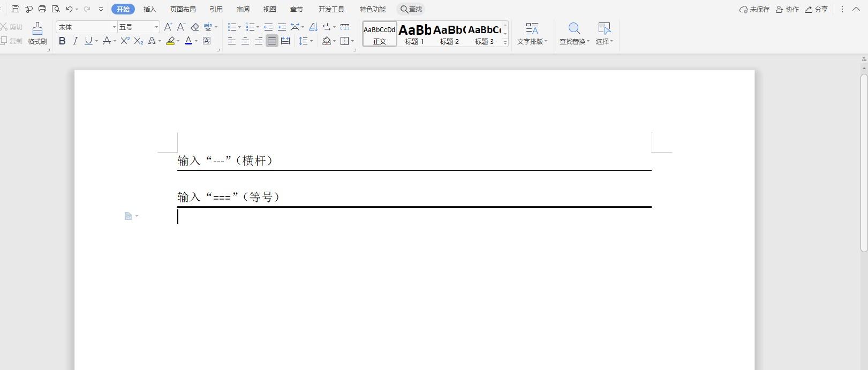Click the Undo arrow icon
Image resolution: width=868 pixels, height=370 pixels.
tap(69, 9)
